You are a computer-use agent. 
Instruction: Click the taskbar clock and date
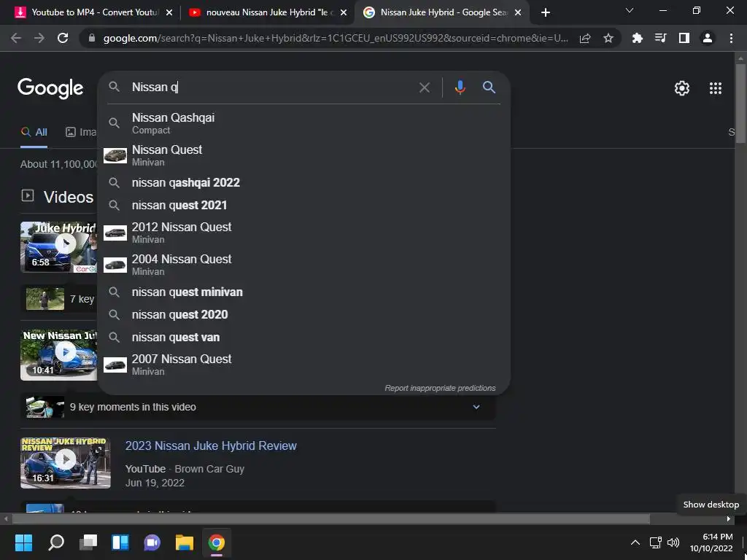711,542
